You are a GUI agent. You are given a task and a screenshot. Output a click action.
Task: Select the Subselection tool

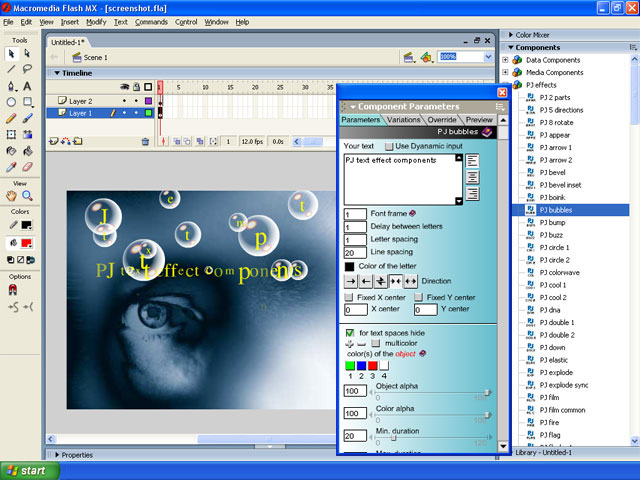tap(27, 53)
